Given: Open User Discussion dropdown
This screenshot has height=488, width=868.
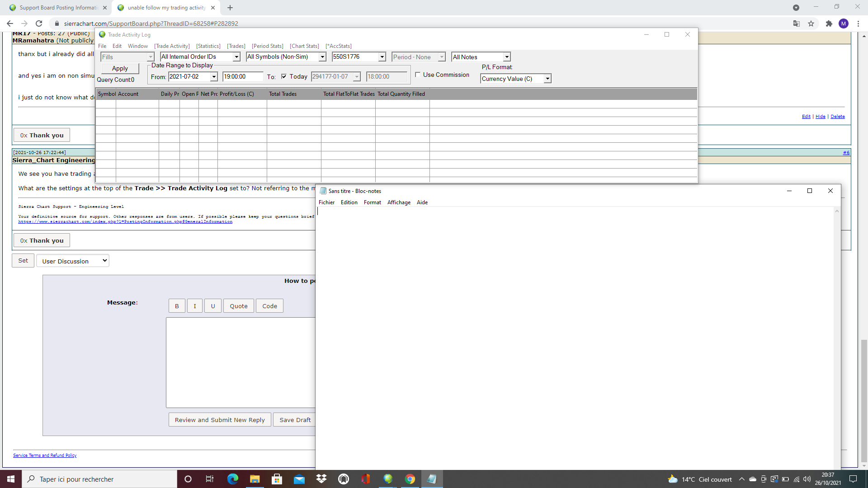Looking at the screenshot, I should point(73,261).
